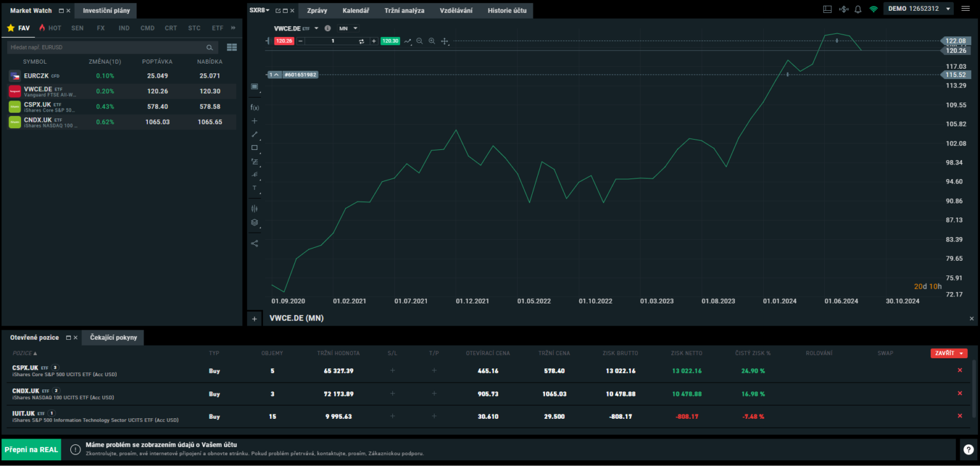
Task: Open the MN timeframe dropdown
Action: (347, 28)
